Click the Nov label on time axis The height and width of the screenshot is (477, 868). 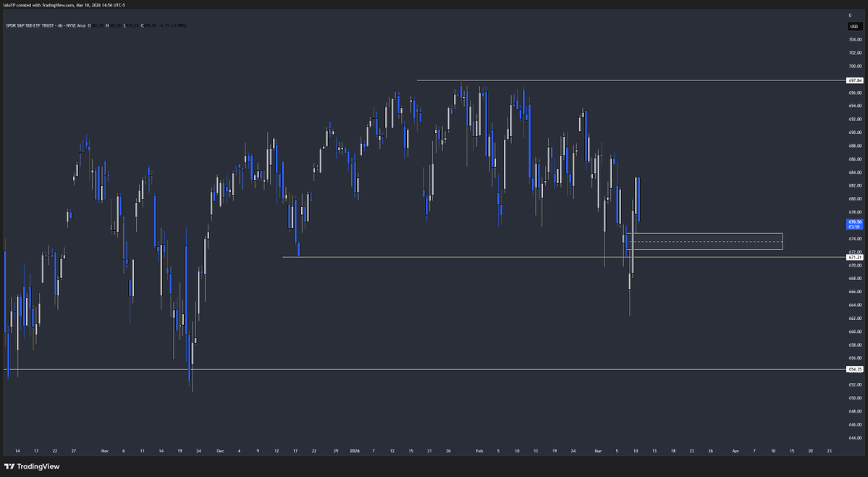tap(105, 451)
